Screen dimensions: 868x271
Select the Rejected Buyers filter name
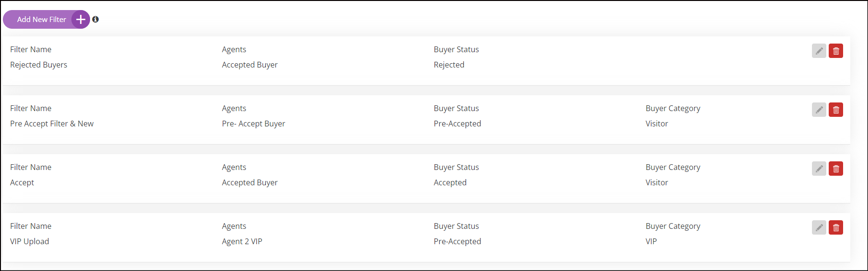pyautogui.click(x=39, y=65)
